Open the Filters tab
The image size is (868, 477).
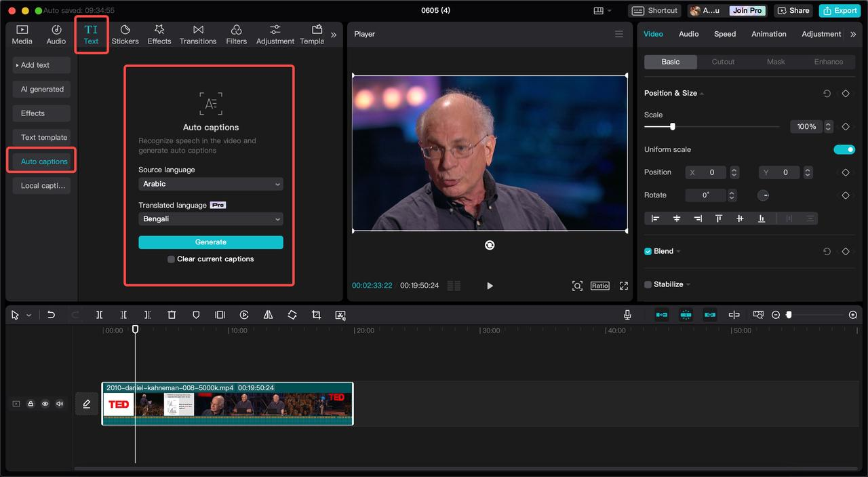click(236, 35)
